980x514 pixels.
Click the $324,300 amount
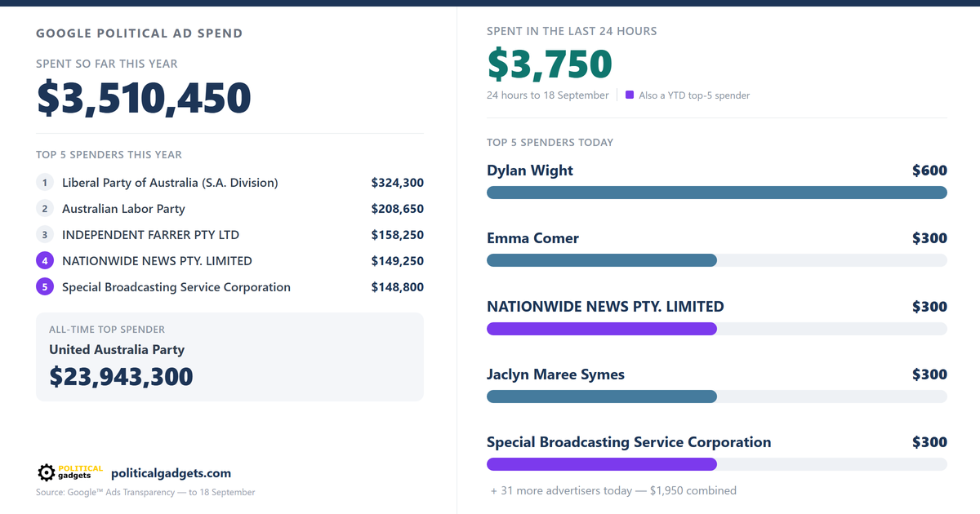(398, 183)
